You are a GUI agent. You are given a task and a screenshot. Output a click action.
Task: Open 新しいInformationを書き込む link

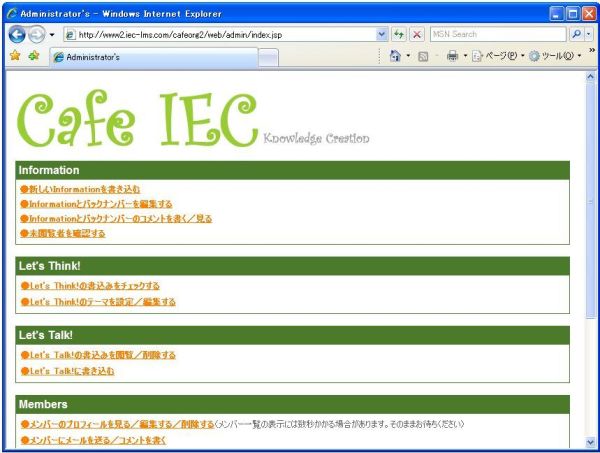80,189
